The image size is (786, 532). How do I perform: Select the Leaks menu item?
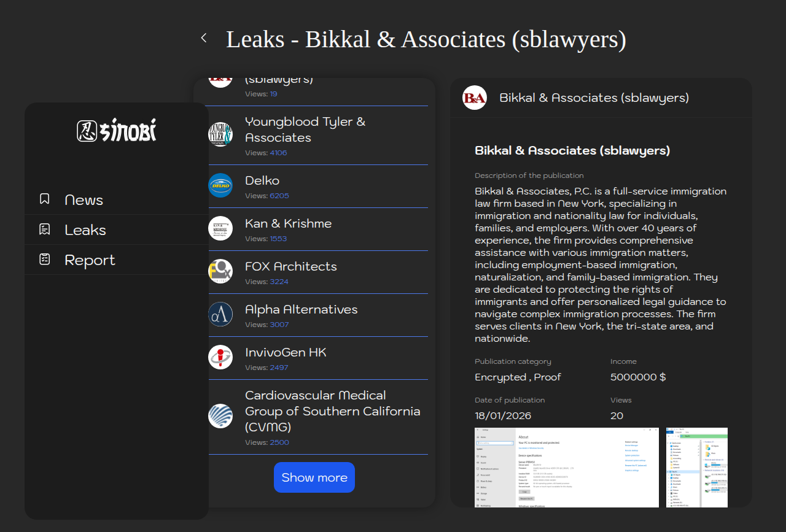(85, 230)
